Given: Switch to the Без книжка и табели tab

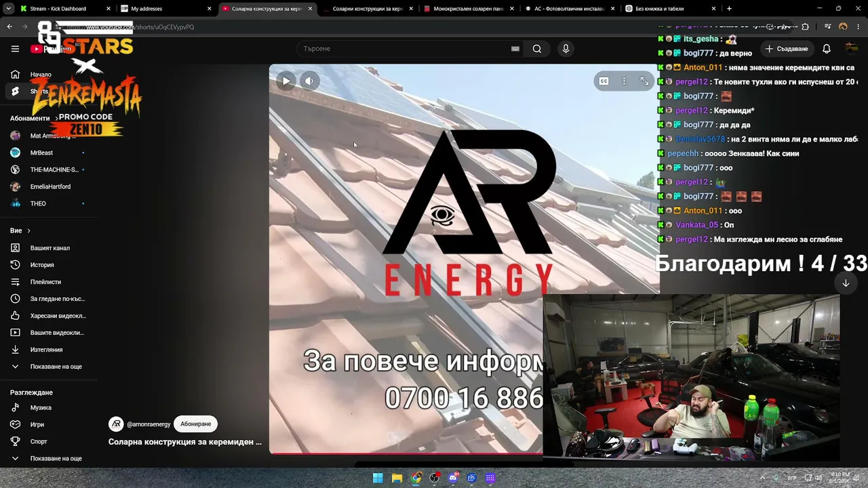Looking at the screenshot, I should (669, 9).
